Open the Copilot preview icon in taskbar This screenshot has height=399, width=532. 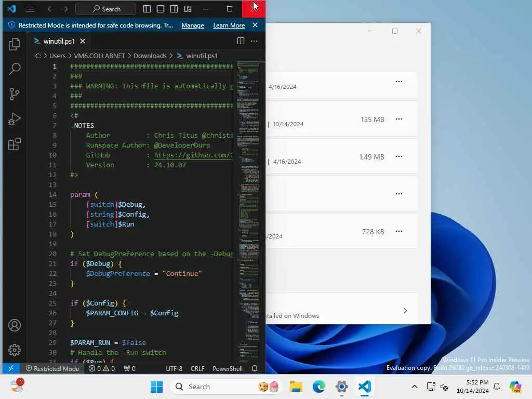tap(515, 387)
